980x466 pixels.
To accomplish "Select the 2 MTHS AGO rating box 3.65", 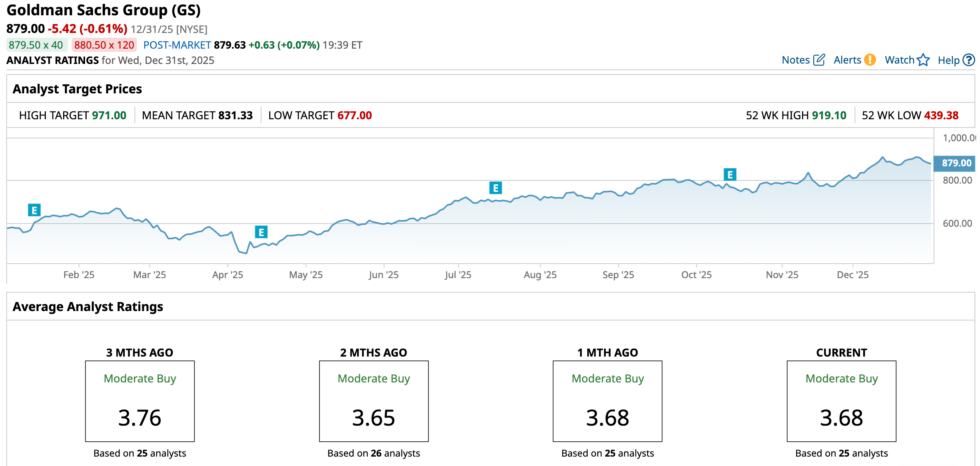I will (374, 401).
